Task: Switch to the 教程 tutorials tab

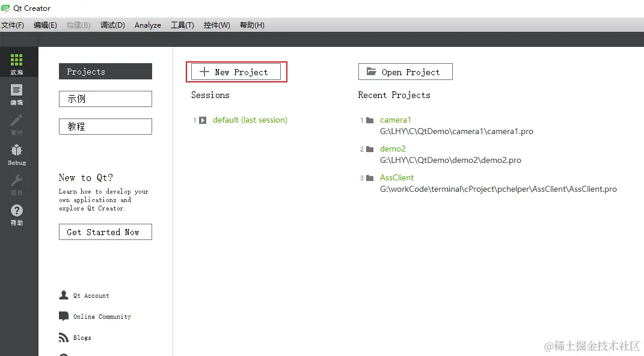Action: point(106,126)
